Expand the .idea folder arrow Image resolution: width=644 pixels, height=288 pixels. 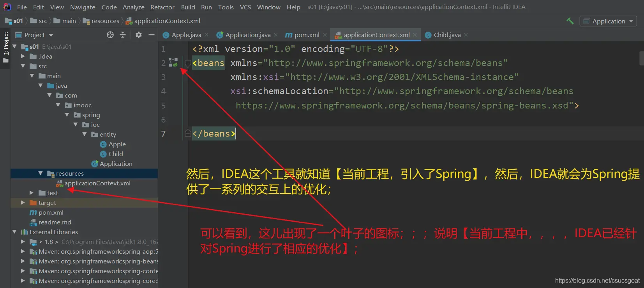click(x=23, y=56)
